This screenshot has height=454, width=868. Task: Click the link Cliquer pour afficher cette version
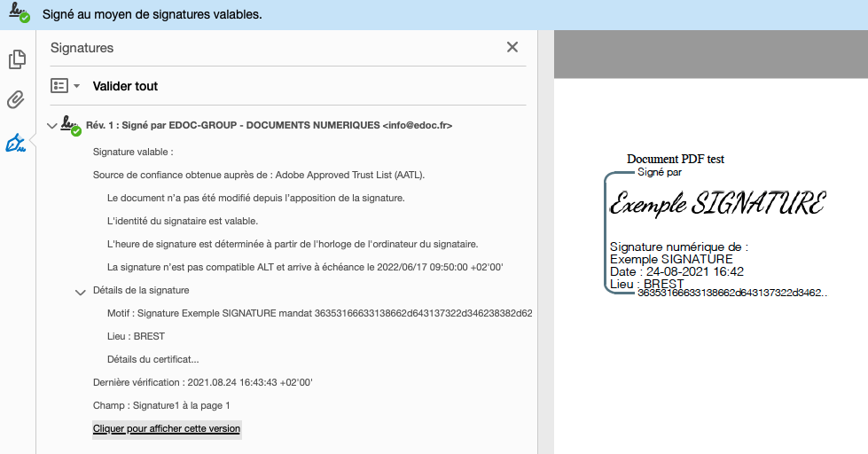[167, 428]
